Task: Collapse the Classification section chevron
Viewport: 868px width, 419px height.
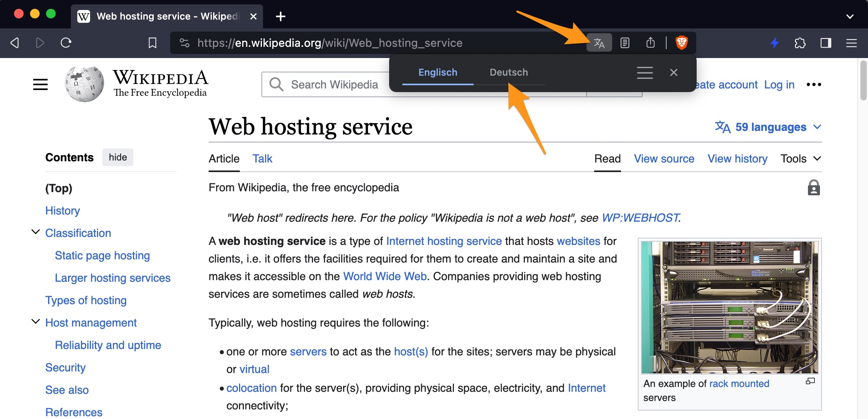Action: [x=36, y=232]
